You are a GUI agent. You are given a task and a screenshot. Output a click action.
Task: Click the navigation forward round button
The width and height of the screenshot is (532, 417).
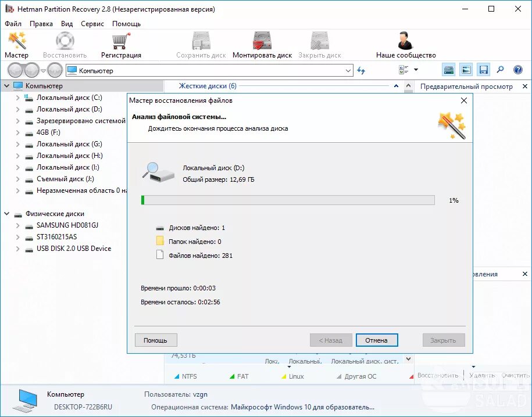31,70
